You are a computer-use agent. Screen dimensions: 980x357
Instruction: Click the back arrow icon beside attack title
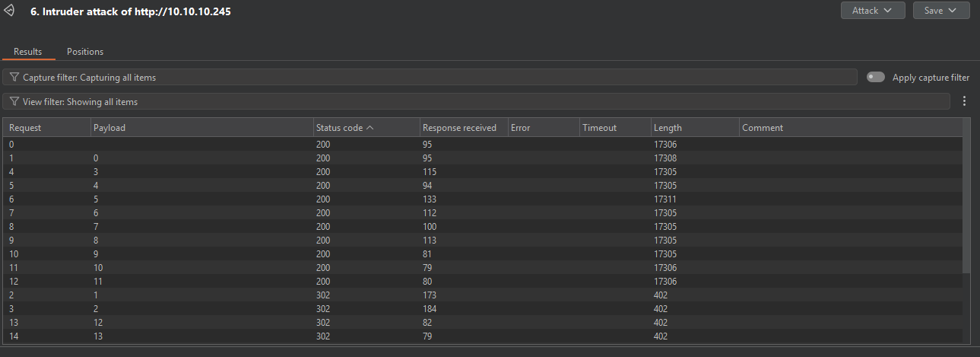point(10,11)
